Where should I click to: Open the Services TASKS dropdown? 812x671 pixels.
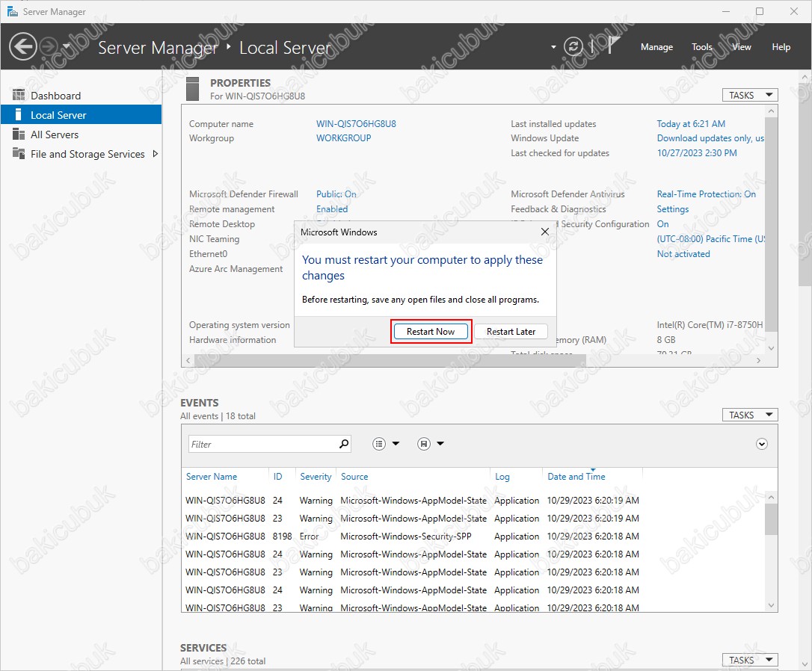[750, 660]
